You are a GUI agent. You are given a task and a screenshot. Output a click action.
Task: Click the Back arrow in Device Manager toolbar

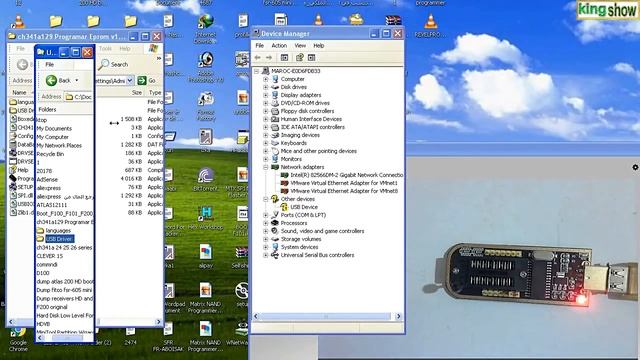258,58
